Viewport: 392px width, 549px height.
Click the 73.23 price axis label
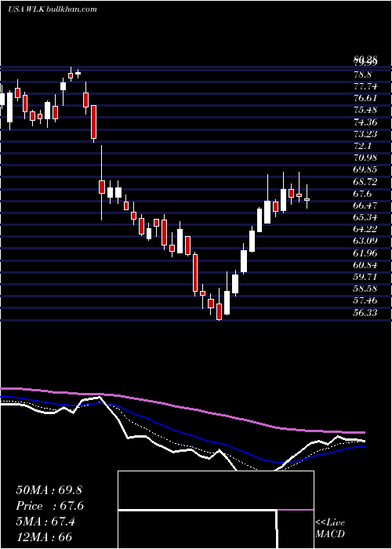365,134
